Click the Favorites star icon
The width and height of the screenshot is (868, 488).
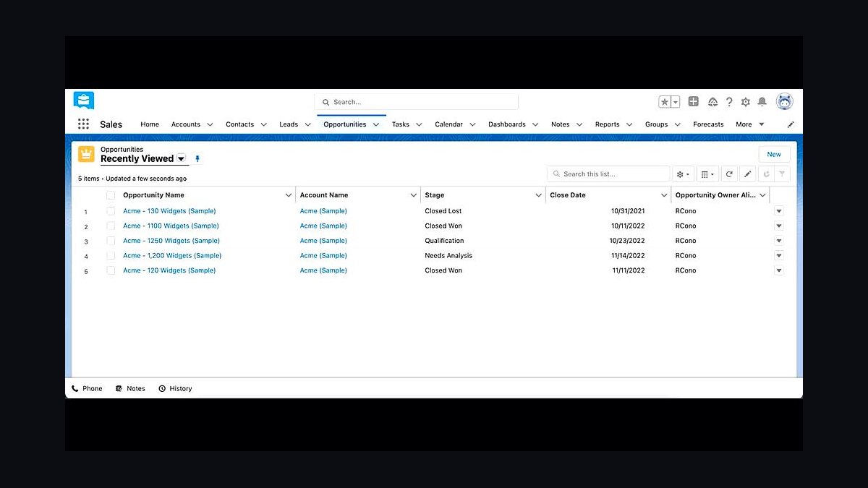pyautogui.click(x=664, y=102)
